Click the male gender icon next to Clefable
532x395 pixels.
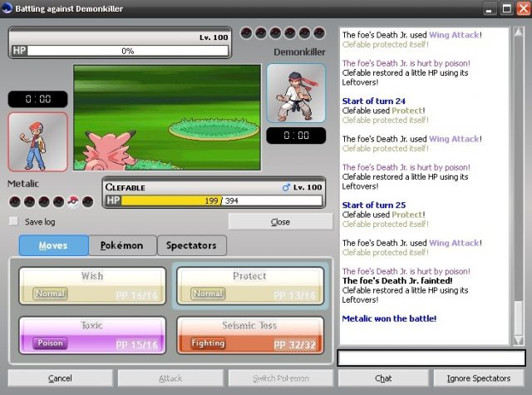pyautogui.click(x=286, y=187)
